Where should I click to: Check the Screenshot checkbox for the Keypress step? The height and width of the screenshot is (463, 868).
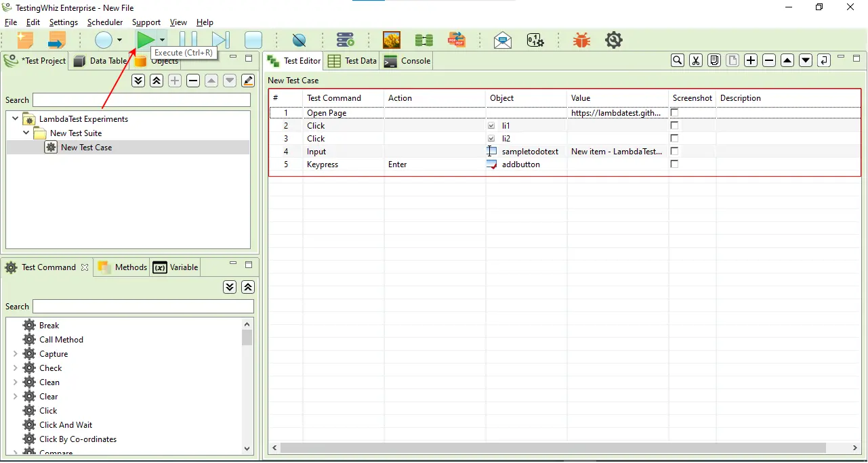tap(674, 164)
